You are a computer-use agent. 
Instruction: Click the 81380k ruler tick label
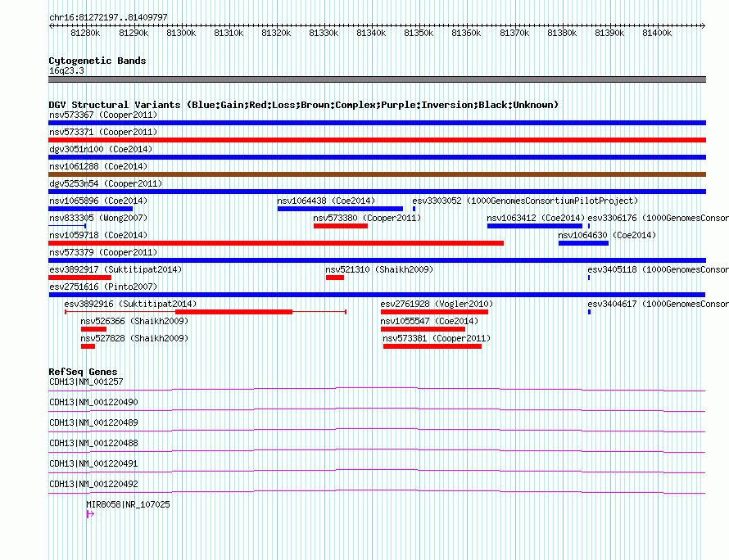pos(562,33)
